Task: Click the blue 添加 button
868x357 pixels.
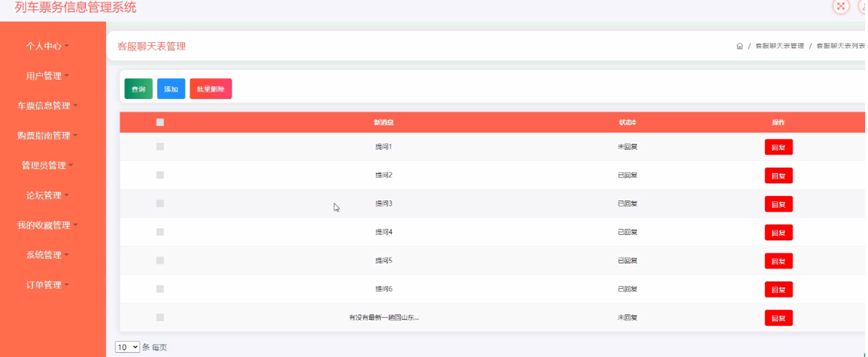Action: (x=171, y=89)
